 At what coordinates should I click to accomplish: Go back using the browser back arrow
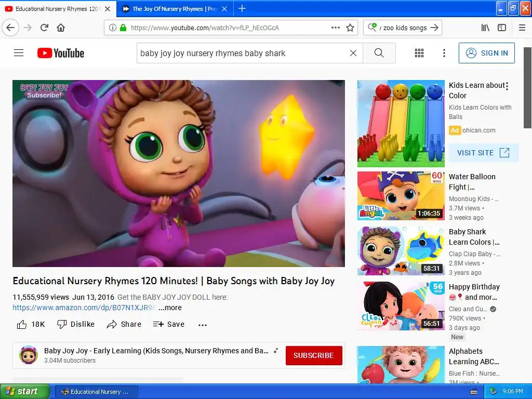pos(10,28)
